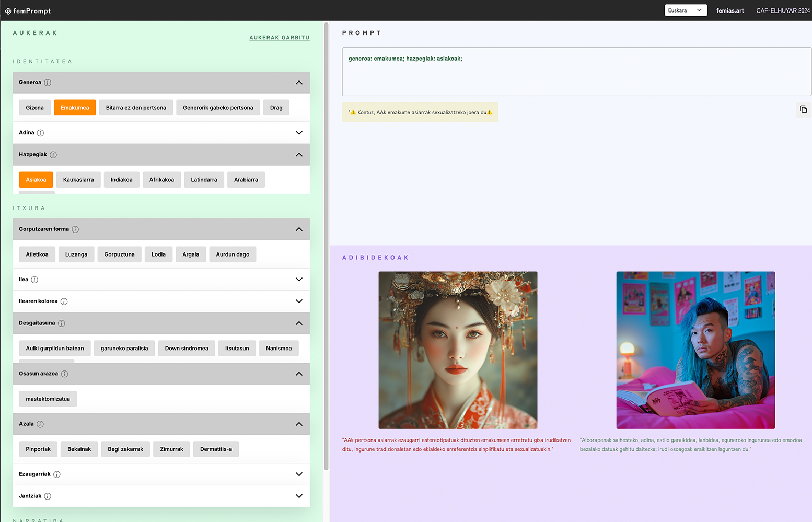Expand the Adina section
Viewport: 812px width, 522px height.
[299, 133]
